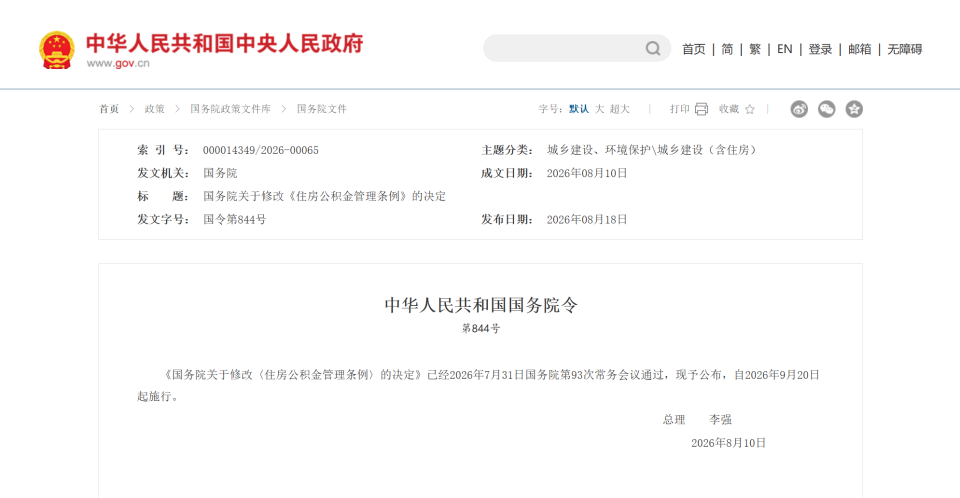
Task: Select document number 国令第844号 in metadata
Action: (234, 219)
